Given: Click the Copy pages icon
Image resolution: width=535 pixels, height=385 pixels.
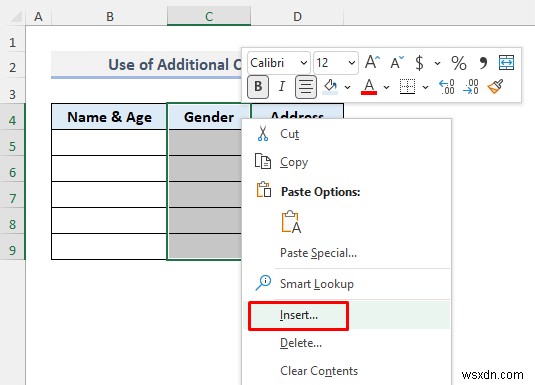Looking at the screenshot, I should point(263,161).
